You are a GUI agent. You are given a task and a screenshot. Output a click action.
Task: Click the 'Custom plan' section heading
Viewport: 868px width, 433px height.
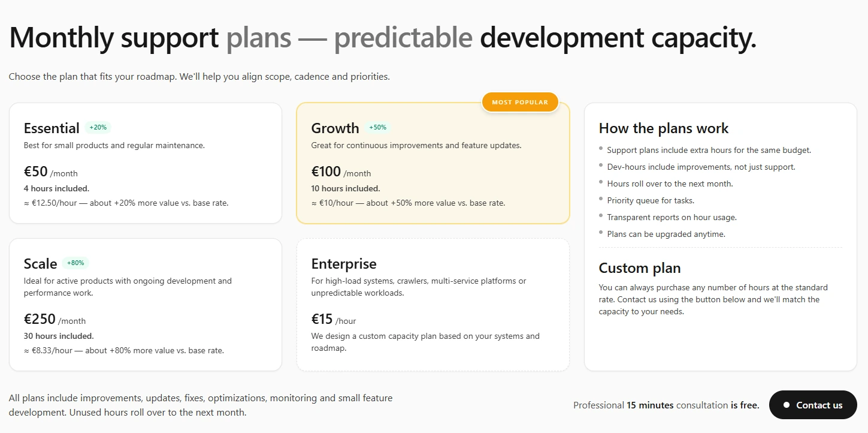tap(639, 268)
